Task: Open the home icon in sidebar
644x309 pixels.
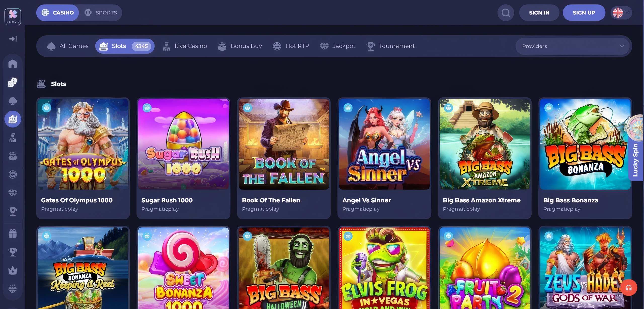Action: (x=13, y=63)
